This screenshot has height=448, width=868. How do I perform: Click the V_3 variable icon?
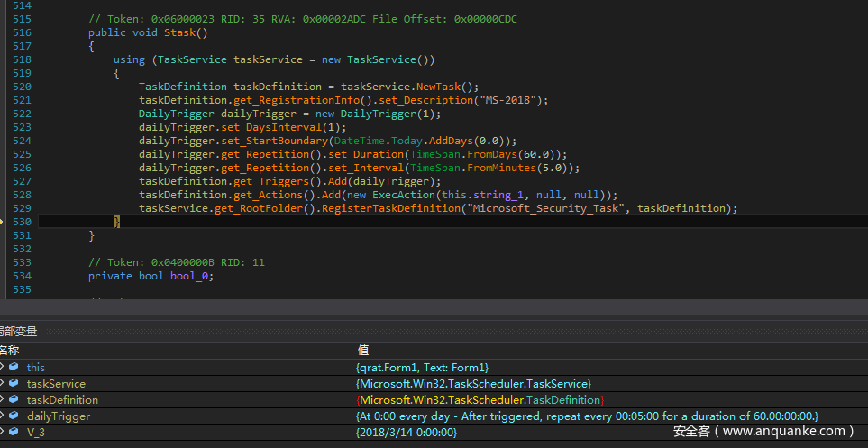click(13, 433)
